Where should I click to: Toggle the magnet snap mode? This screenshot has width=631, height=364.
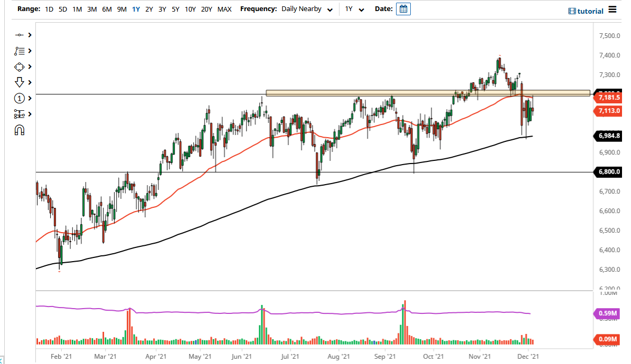point(20,130)
